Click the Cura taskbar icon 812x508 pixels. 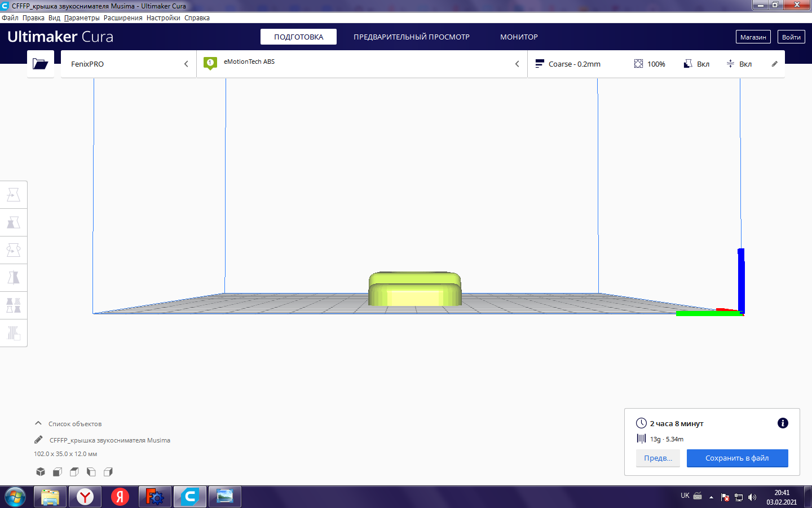coord(190,497)
